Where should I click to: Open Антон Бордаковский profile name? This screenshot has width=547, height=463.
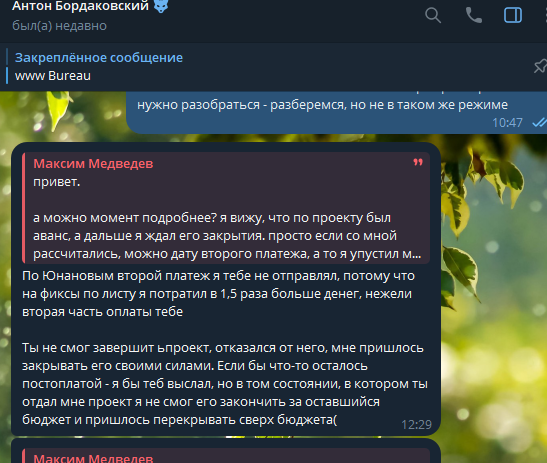tap(80, 6)
